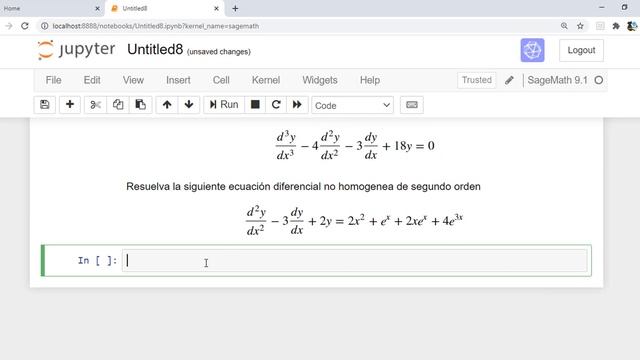Screen dimensions: 640x360
Task: Cut selected cells with scissors icon
Action: (96, 105)
